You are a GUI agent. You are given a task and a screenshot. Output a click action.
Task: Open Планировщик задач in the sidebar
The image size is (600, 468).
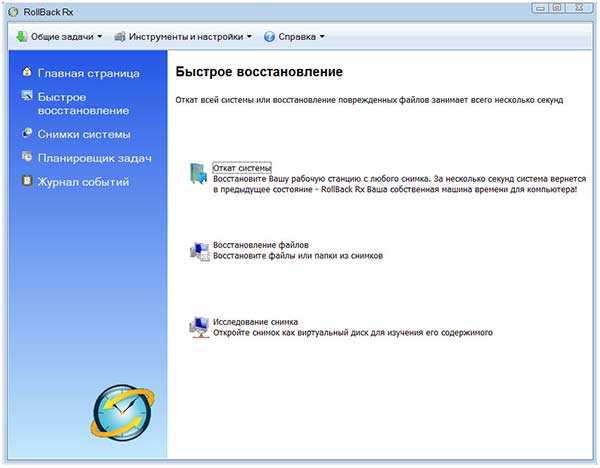[x=95, y=158]
